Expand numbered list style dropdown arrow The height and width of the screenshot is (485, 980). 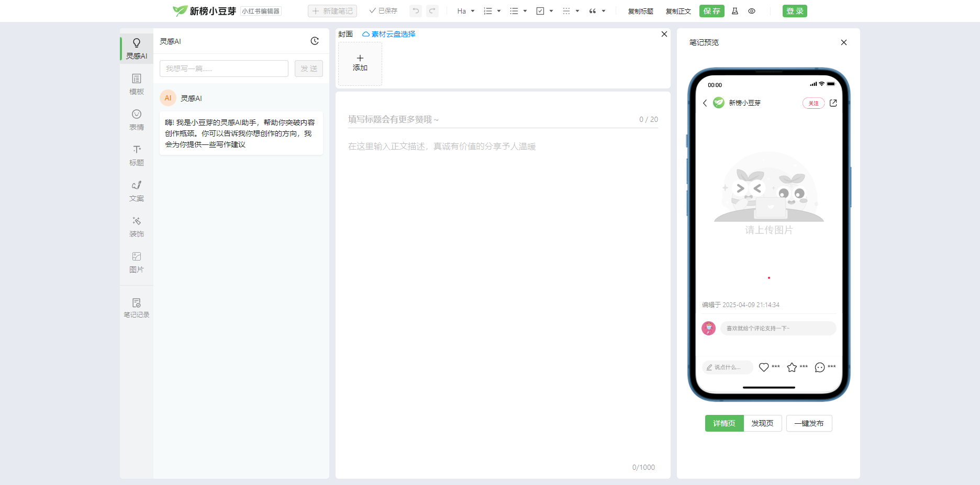[x=499, y=11]
